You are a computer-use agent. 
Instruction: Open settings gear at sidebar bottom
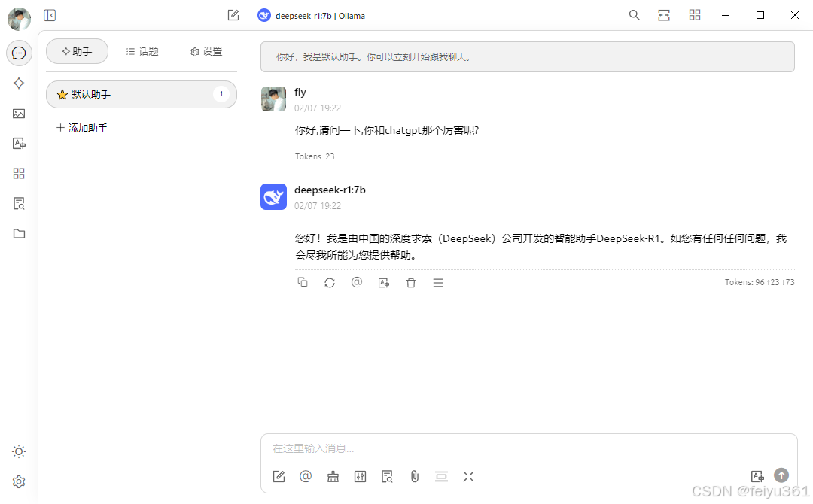[19, 481]
